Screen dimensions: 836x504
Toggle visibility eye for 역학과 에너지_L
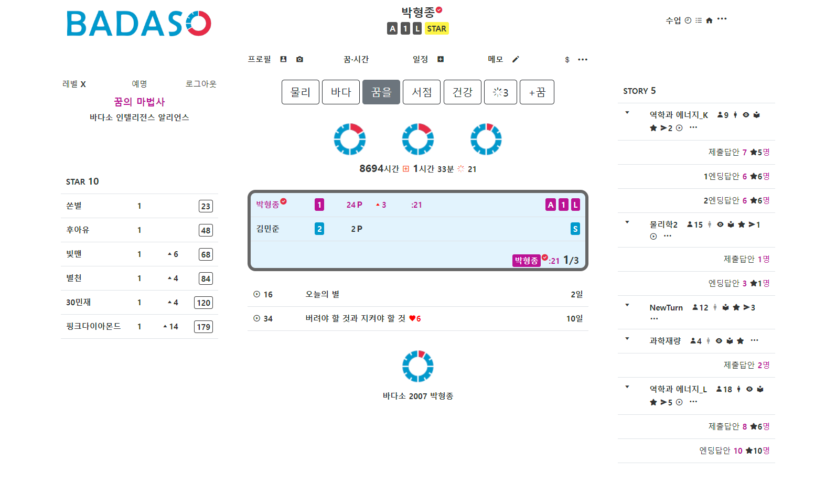(x=749, y=389)
